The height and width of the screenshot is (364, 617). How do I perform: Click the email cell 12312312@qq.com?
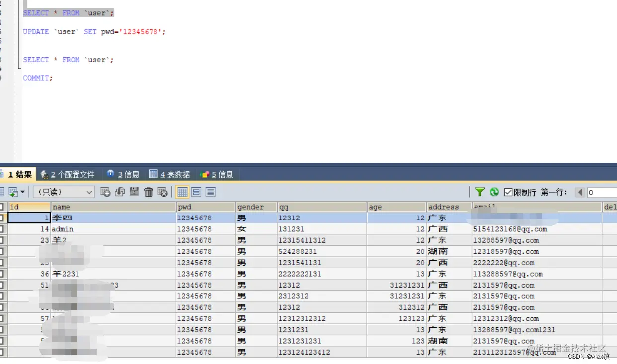click(537, 318)
